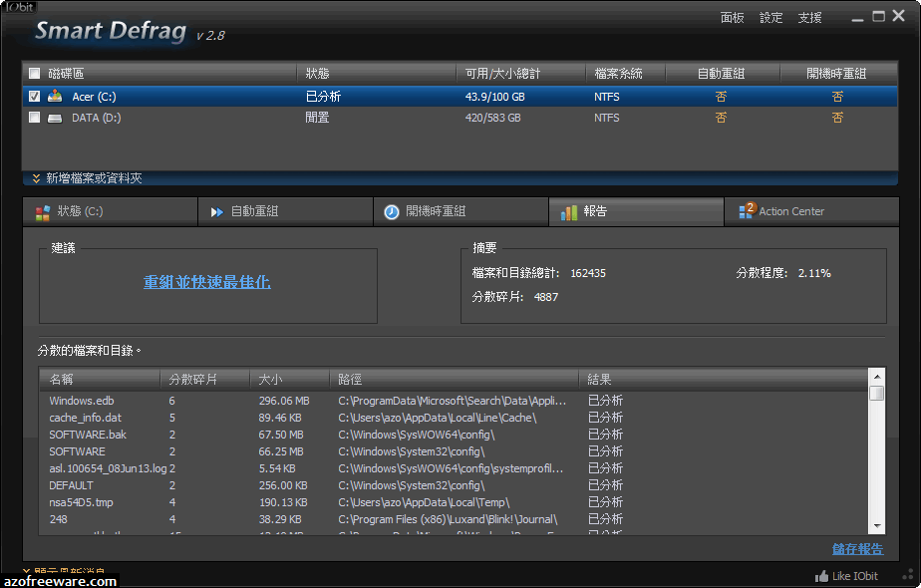Click the Like IObit thumbs-up icon

(821, 576)
